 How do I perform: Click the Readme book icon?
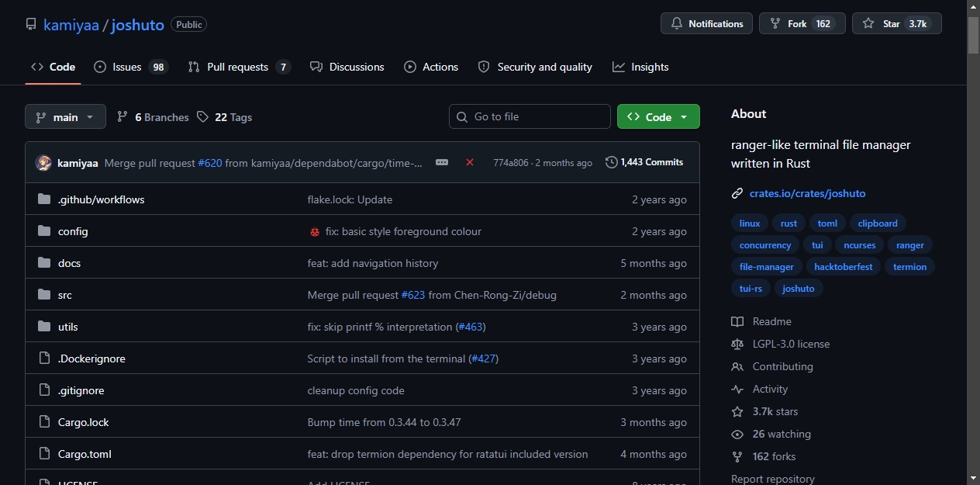737,321
